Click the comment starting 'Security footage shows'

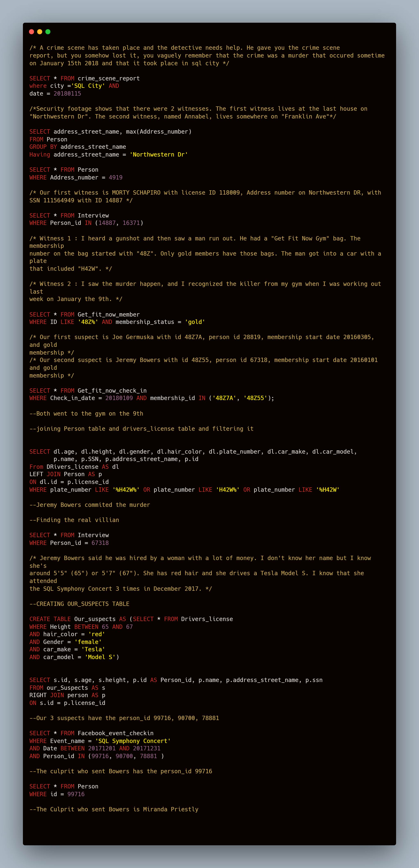[x=198, y=113]
